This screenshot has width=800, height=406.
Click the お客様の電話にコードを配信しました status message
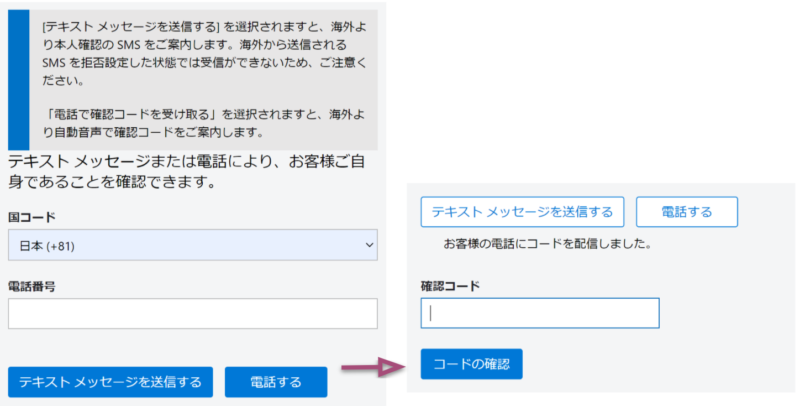[548, 243]
